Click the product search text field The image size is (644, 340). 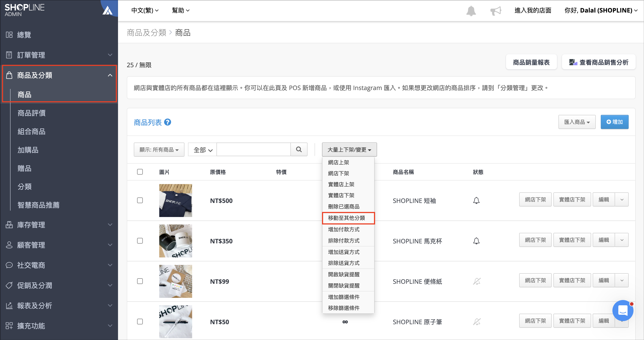pos(254,150)
